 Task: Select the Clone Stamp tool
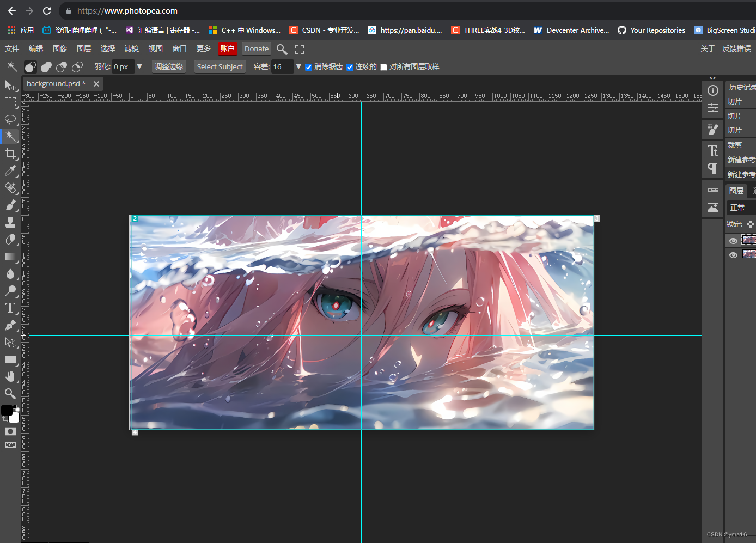click(10, 222)
